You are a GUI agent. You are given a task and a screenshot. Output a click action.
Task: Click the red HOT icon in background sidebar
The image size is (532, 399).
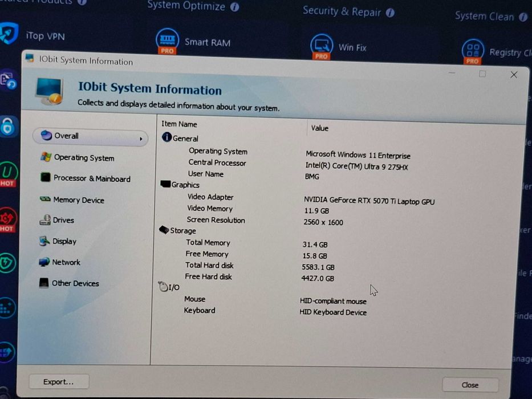[x=7, y=219]
